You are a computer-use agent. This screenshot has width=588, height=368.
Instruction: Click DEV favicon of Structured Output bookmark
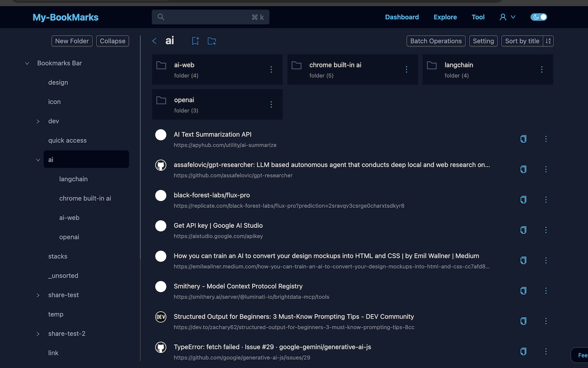(161, 317)
